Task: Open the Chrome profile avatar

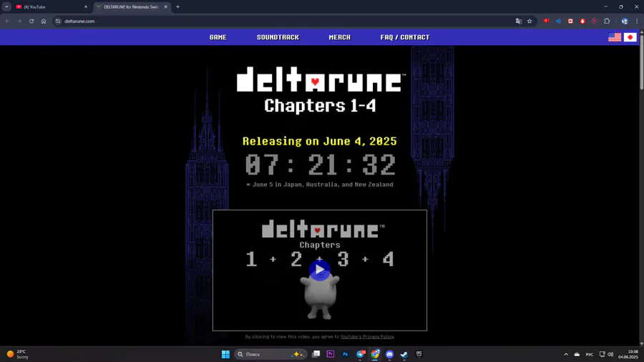Action: pyautogui.click(x=625, y=21)
